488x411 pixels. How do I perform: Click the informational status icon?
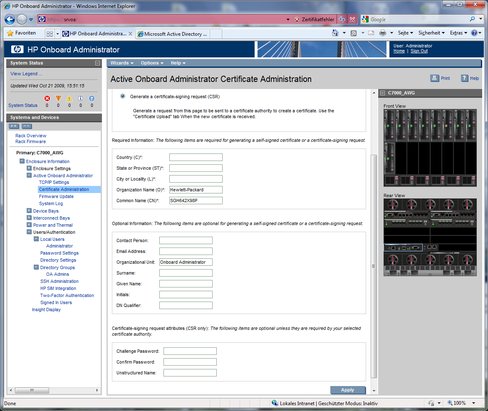pos(80,99)
